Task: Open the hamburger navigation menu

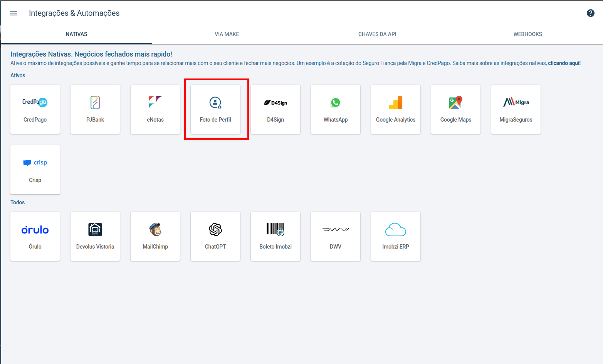Action: coord(13,13)
